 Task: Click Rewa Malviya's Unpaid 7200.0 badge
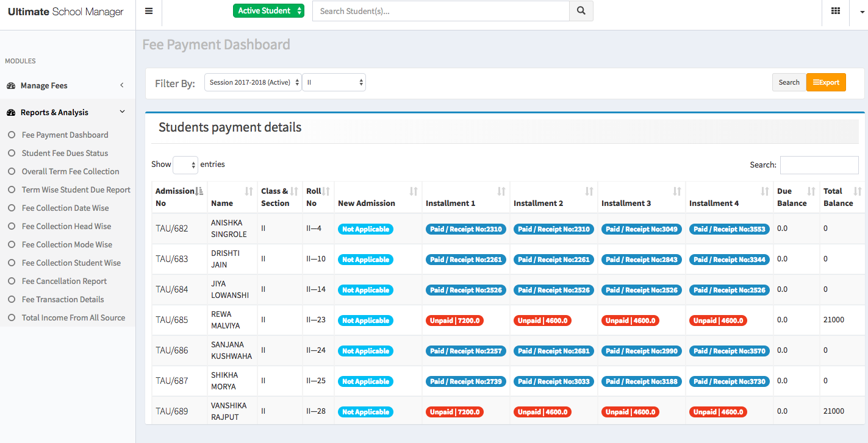(x=454, y=321)
